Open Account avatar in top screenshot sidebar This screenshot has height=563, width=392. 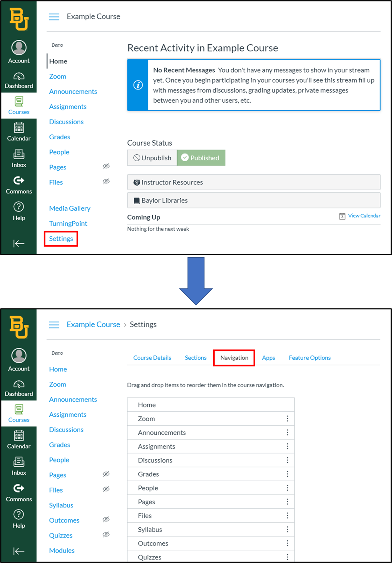coord(19,47)
